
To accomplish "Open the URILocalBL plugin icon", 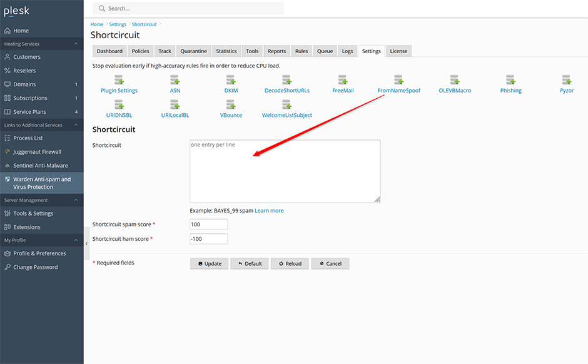I will coord(175,104).
